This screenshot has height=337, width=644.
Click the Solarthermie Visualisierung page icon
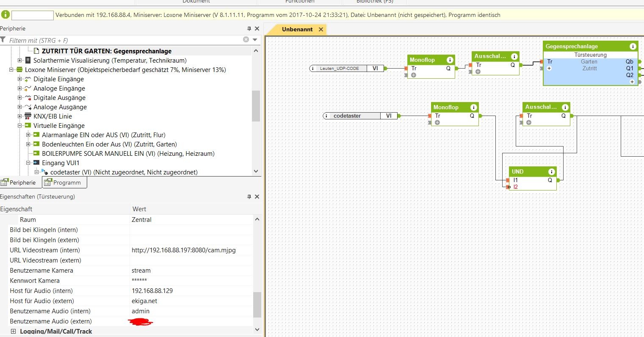coord(28,60)
